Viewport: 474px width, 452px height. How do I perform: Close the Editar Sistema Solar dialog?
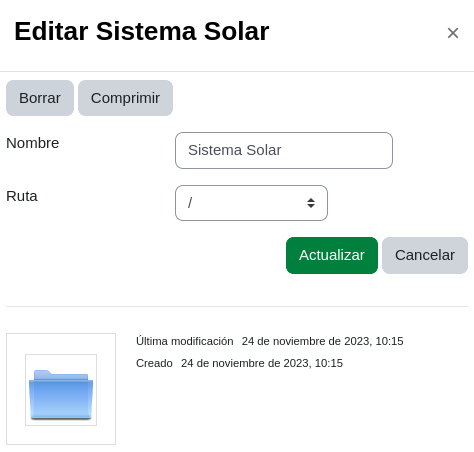click(453, 33)
